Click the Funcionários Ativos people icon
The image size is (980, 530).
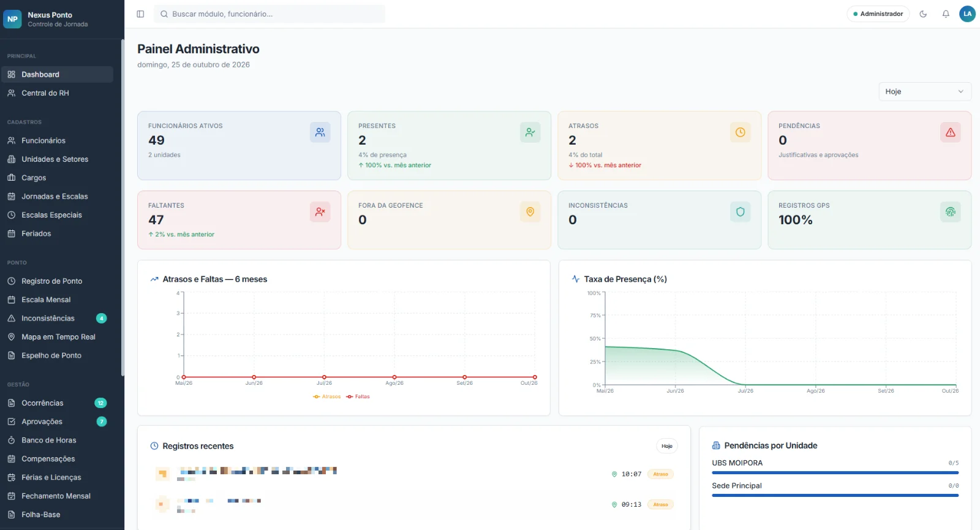(x=320, y=132)
